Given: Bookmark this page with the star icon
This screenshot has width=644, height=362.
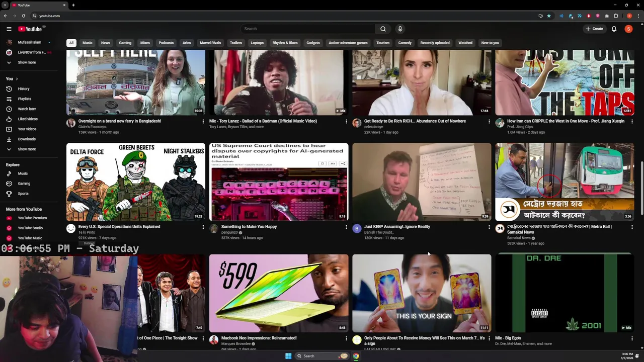Looking at the screenshot, I should [x=548, y=16].
